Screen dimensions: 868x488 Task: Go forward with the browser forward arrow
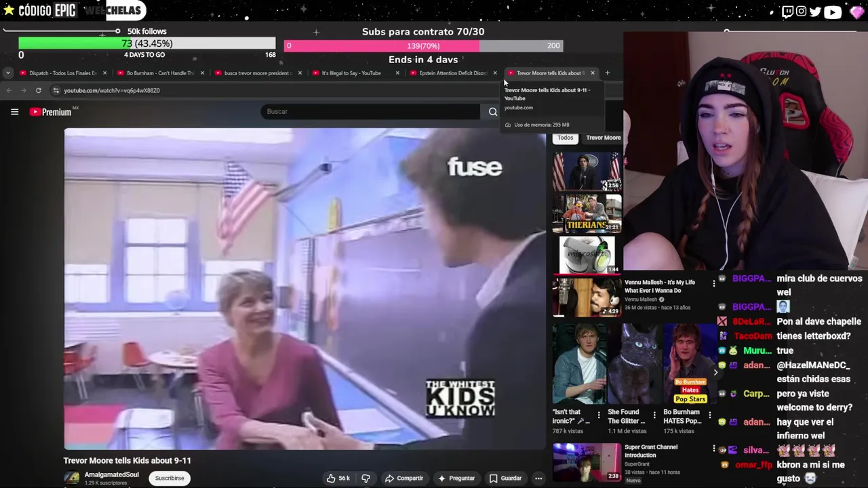pyautogui.click(x=23, y=90)
